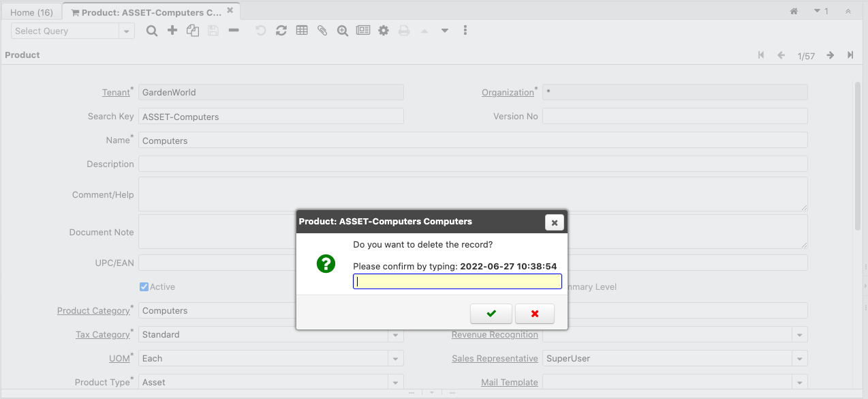Expand the UOM combo box arrow
Screen dimensions: 868x399
pyautogui.click(x=395, y=358)
